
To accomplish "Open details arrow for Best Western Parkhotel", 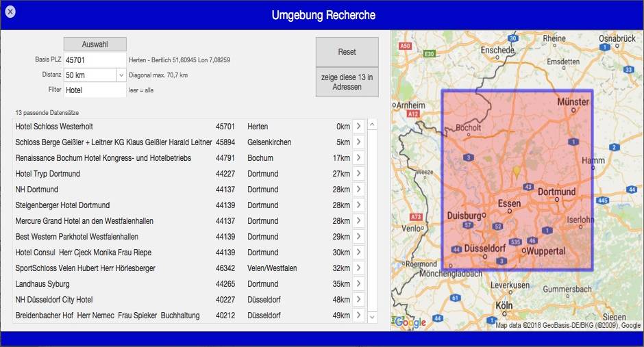I will 358,236.
